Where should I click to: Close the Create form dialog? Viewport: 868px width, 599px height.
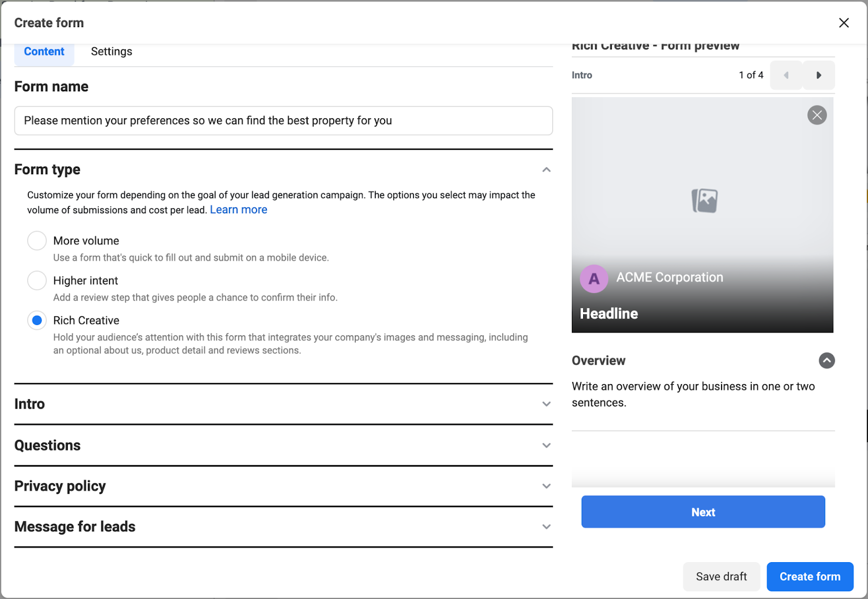click(x=844, y=23)
